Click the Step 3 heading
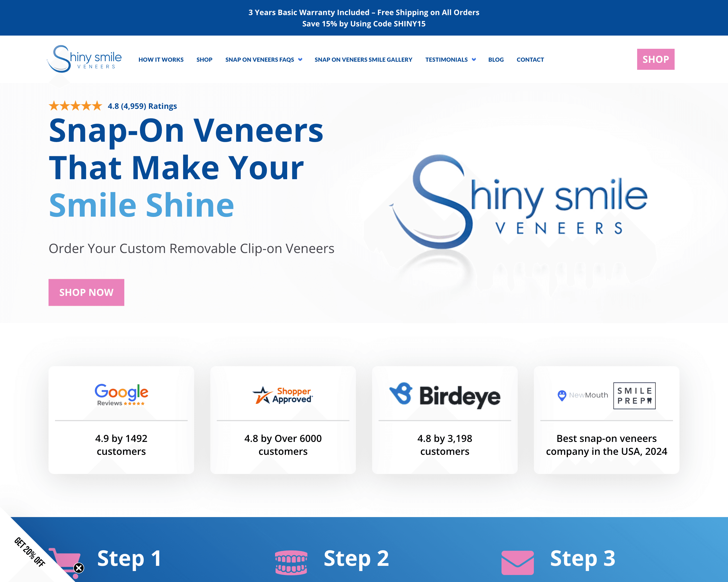The height and width of the screenshot is (582, 728). [x=583, y=559]
